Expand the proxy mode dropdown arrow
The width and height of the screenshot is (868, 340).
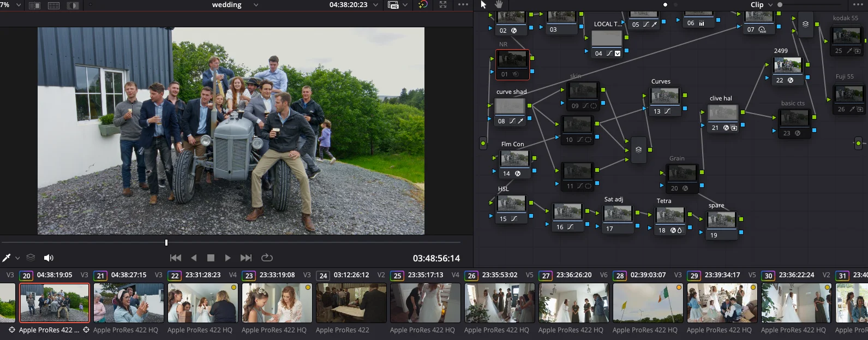pos(405,5)
